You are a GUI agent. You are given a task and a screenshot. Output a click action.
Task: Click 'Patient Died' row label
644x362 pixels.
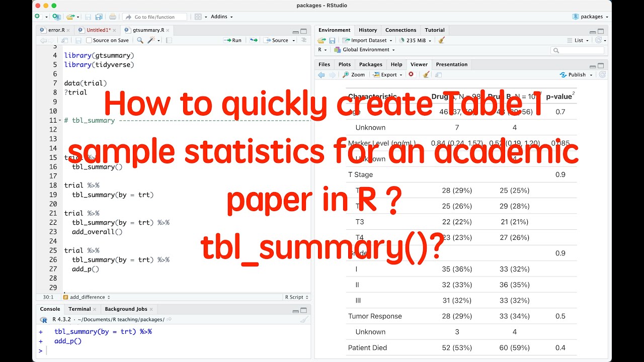click(x=367, y=347)
